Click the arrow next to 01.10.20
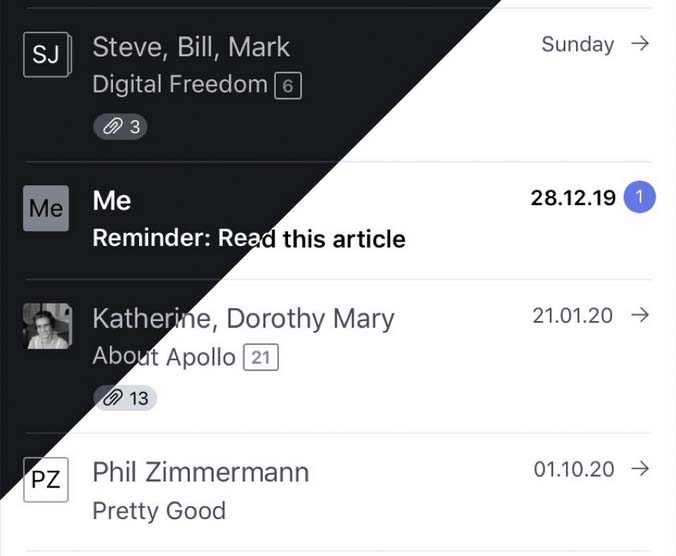Viewport: 676px width, 556px height. point(640,469)
